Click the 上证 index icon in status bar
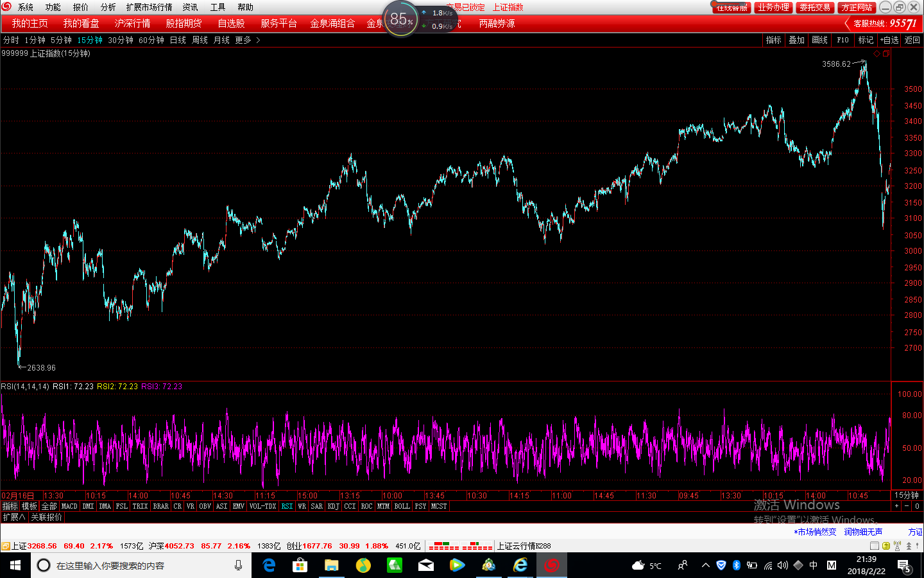The image size is (924, 578). tap(6, 546)
